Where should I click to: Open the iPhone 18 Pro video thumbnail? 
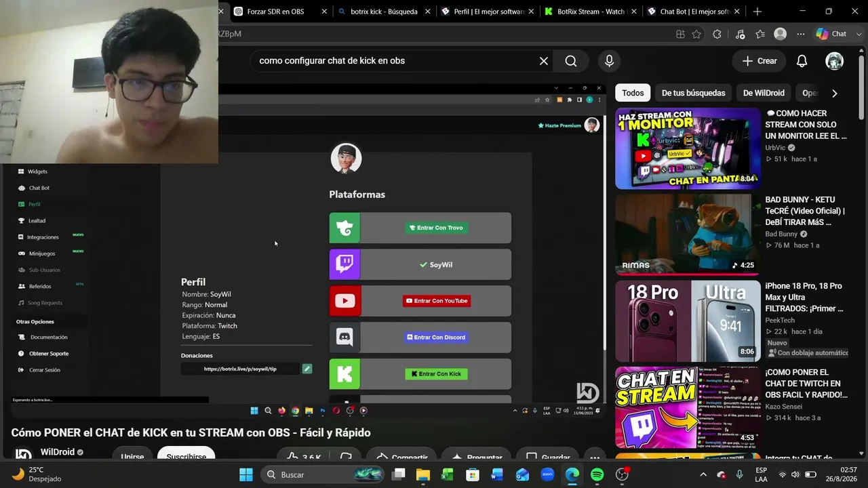(x=688, y=321)
